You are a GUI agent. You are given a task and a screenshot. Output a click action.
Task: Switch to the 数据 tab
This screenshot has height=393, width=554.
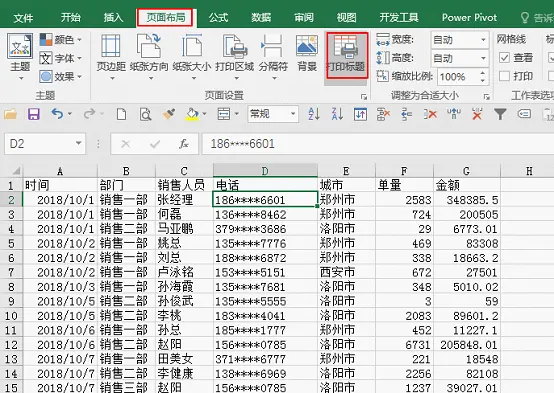pos(261,18)
